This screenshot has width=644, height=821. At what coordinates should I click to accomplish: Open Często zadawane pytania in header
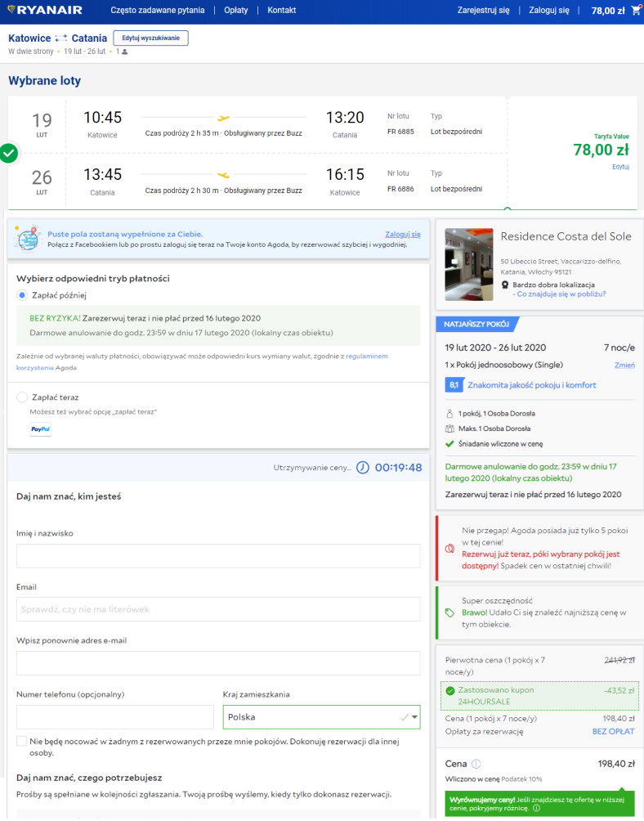(x=158, y=10)
